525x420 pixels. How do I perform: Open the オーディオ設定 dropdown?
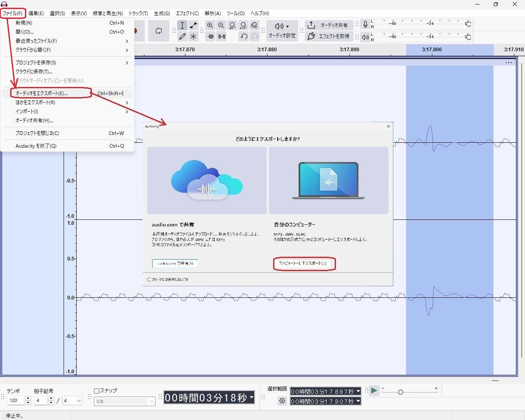pos(282,31)
